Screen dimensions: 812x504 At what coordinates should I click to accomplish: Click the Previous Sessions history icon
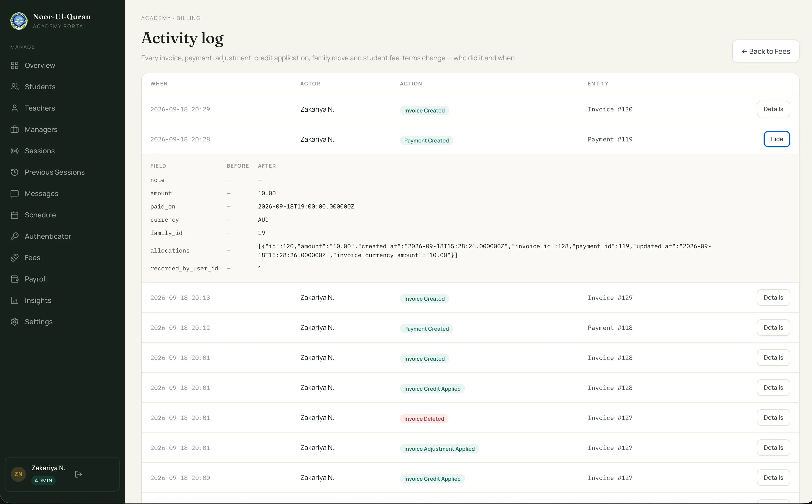[x=14, y=172]
